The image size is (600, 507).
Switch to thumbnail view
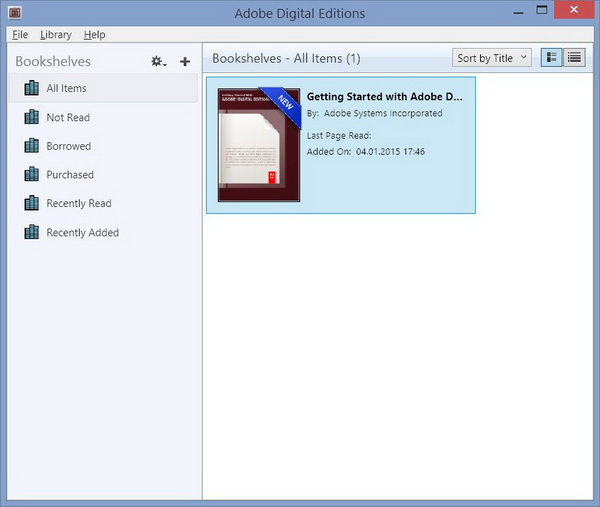click(x=551, y=58)
